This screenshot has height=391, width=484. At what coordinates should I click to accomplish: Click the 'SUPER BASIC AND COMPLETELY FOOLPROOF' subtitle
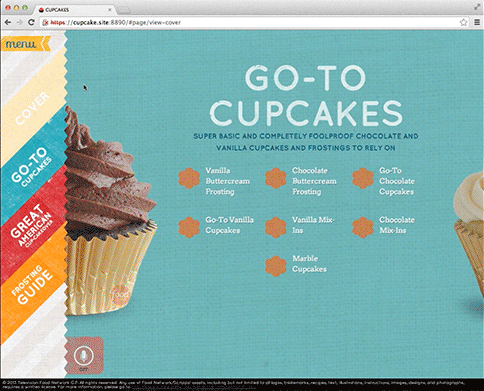[306, 142]
